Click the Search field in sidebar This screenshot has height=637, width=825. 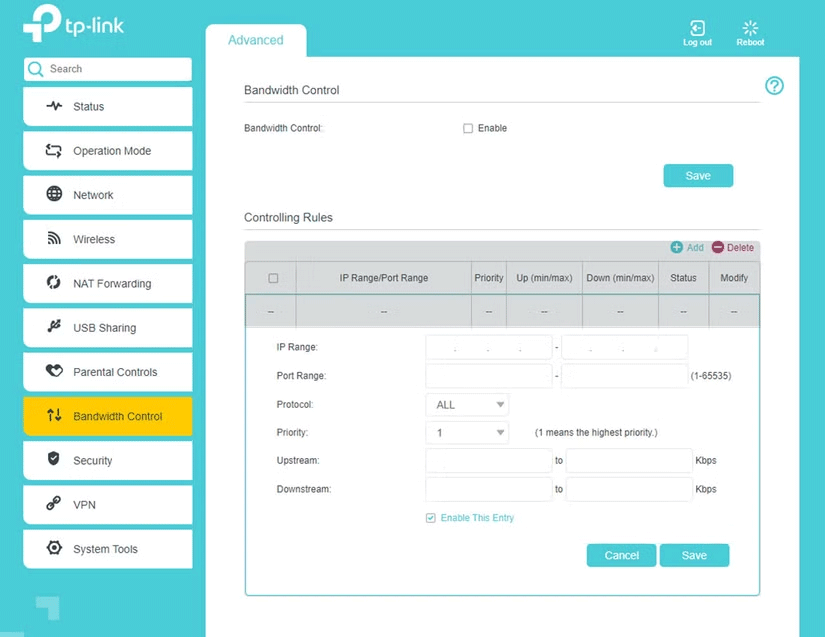108,69
